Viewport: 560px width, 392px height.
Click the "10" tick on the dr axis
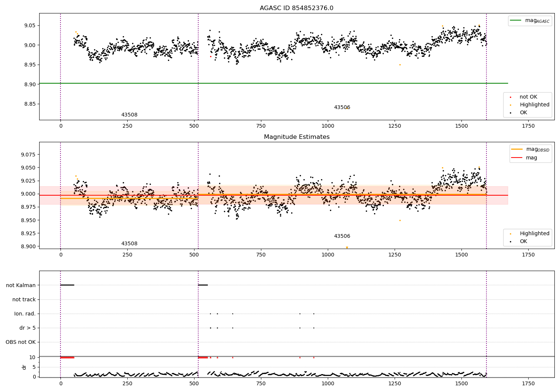click(32, 357)
